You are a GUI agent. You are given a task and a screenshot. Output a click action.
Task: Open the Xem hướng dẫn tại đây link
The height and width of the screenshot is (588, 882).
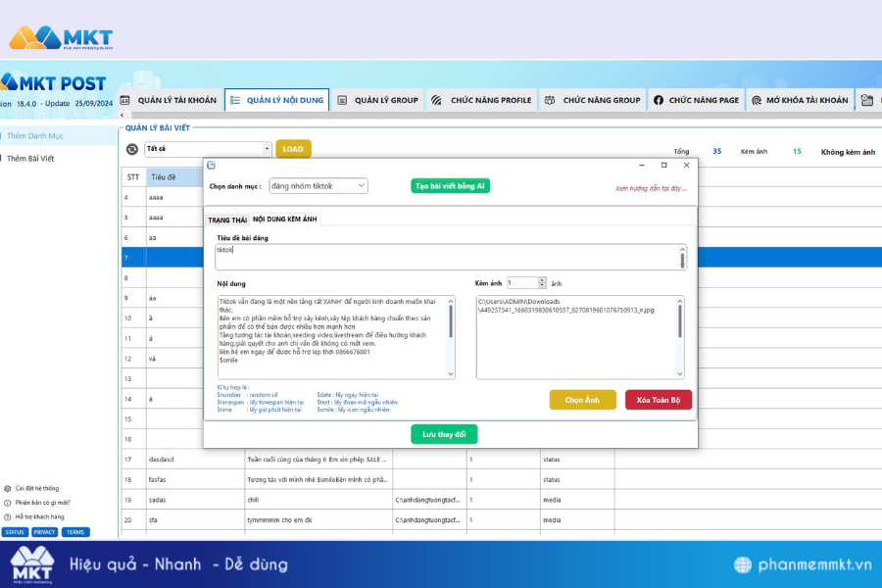651,188
